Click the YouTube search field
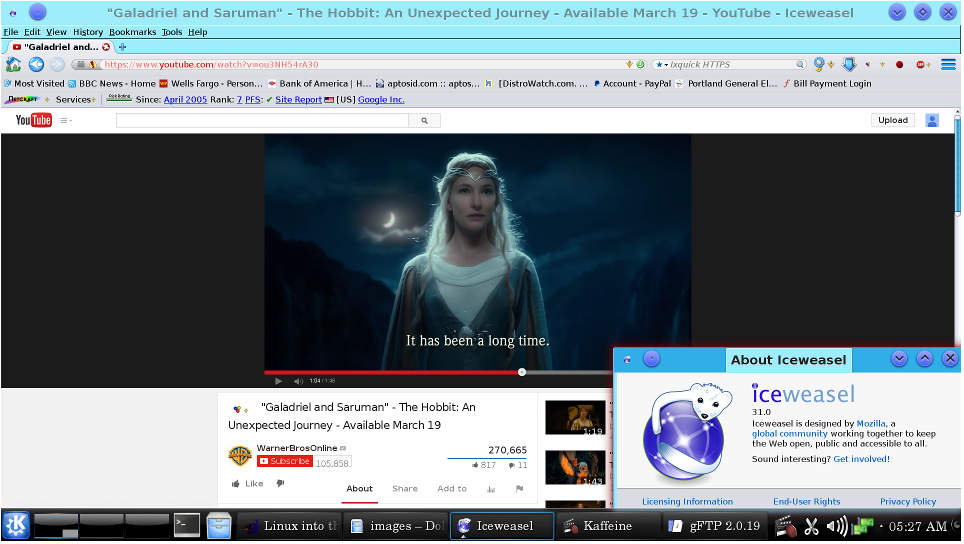964x544 pixels. click(263, 120)
